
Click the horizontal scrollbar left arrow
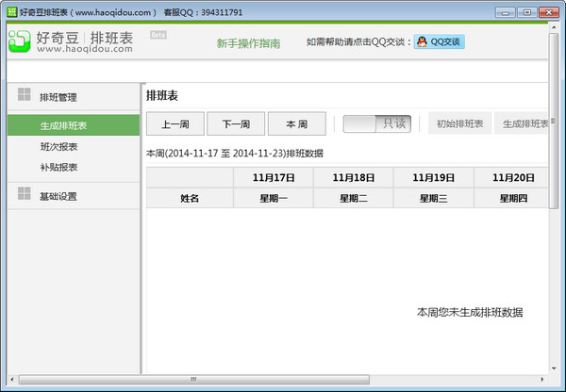click(12, 380)
